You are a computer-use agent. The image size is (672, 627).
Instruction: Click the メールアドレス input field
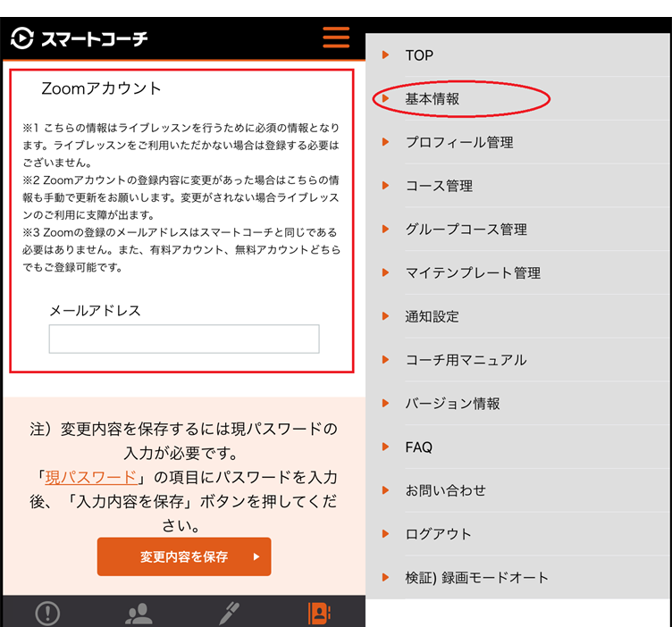[184, 339]
